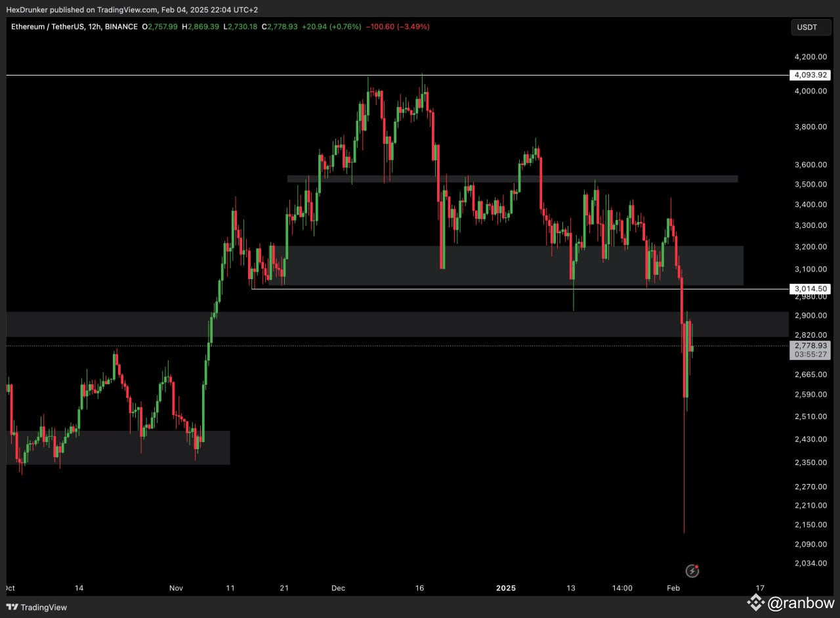Click the 2025 label on the time axis

[506, 588]
